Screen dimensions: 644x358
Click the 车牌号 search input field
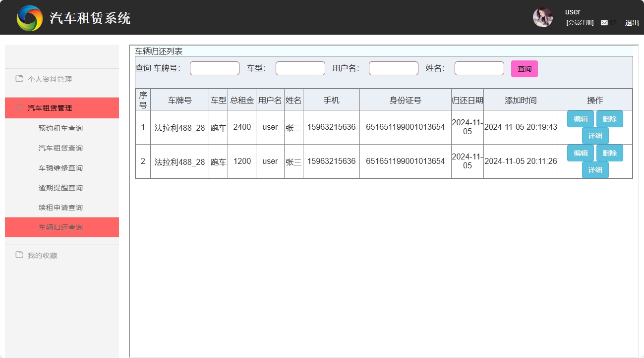(214, 68)
